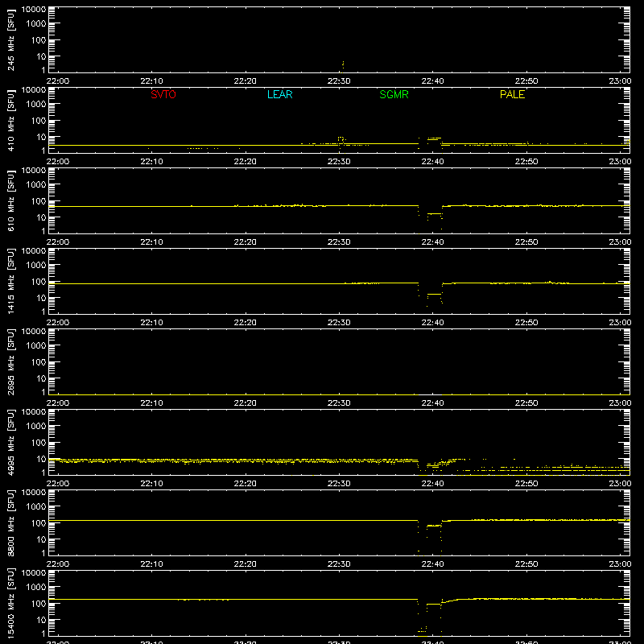Image resolution: width=644 pixels, height=644 pixels.
Task: Click 22:40 tick label below 2695 MHz panel
Action: 432,403
